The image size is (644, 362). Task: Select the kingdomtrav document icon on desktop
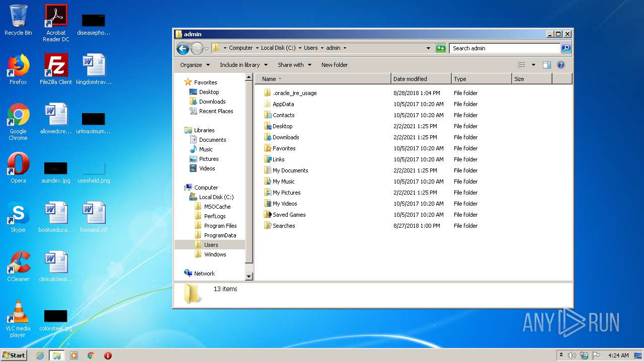[94, 69]
